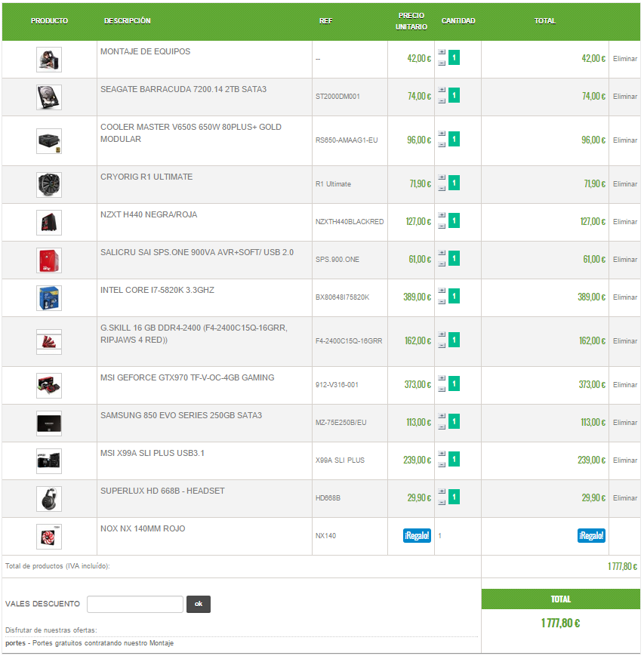Viewport: 644px width, 656px height.
Task: Increase quantity of Seagate Barracuda 2TB
Action: [x=442, y=90]
